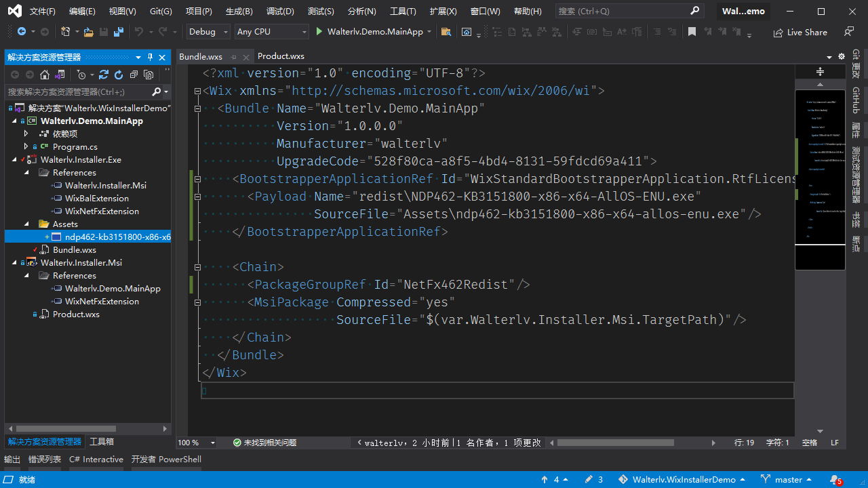868x488 pixels.
Task: Click the 搜索 (Ctrl+Q) search box
Action: 629,11
